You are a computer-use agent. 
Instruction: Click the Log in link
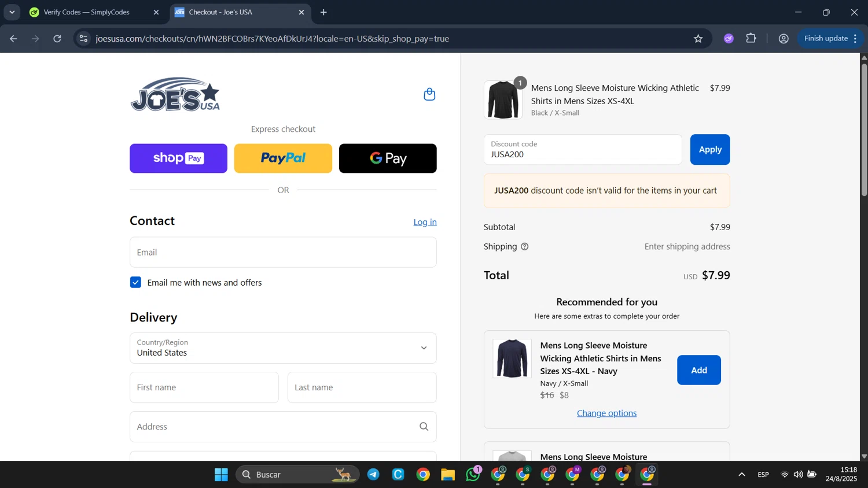425,222
